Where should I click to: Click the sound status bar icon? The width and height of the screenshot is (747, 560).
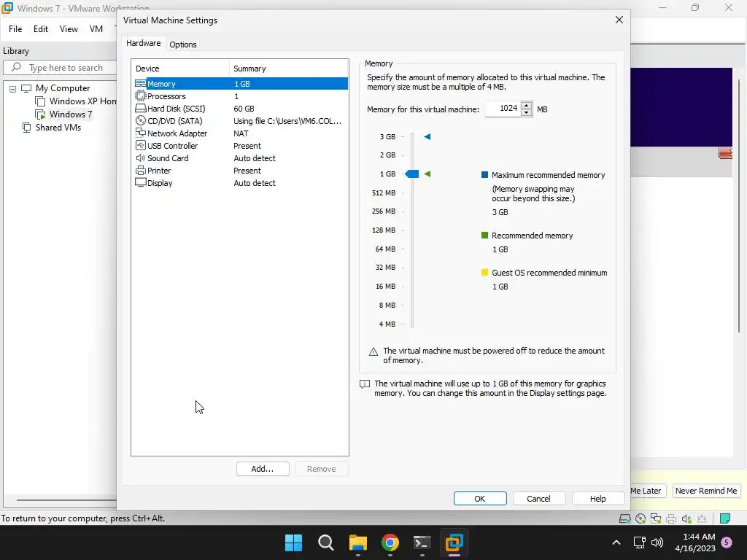[x=686, y=518]
